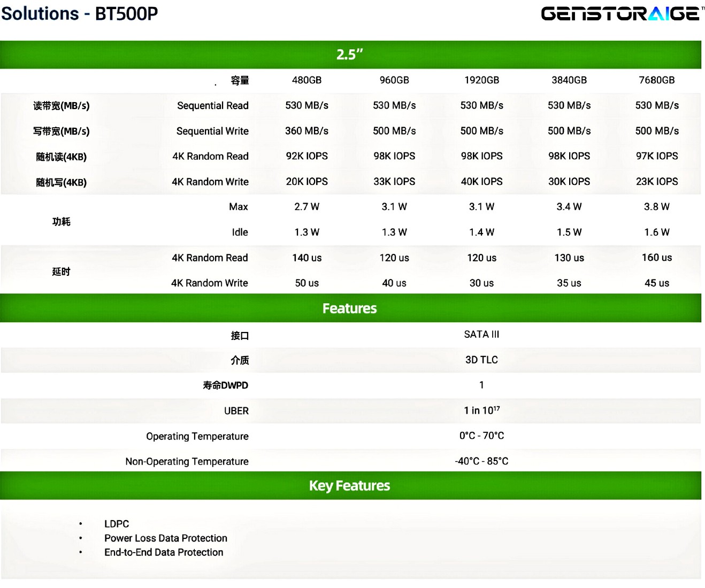
Task: Select the 360 MB/s write value
Action: pyautogui.click(x=307, y=131)
